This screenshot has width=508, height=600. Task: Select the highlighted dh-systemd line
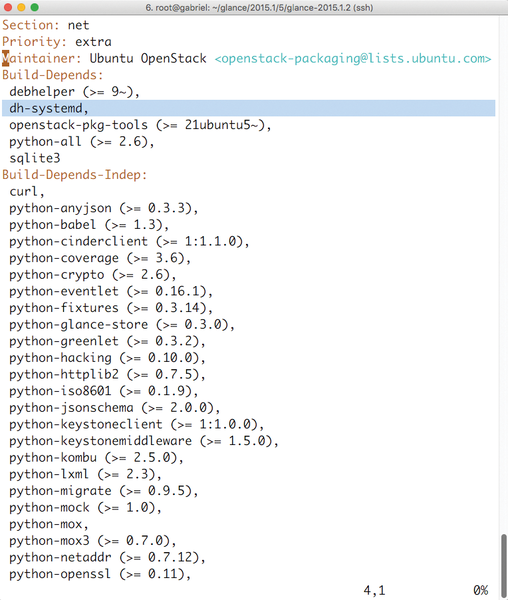coord(249,108)
